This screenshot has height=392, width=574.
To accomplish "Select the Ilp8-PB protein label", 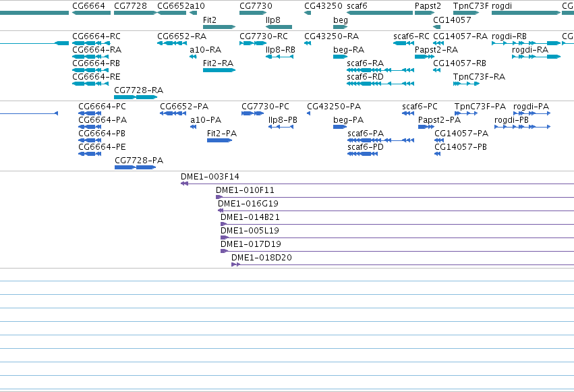I will (x=283, y=119).
